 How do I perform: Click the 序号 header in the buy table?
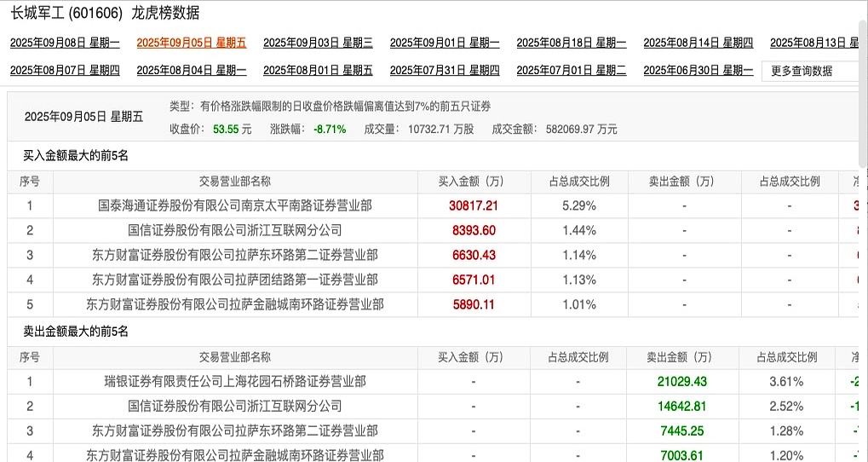tap(29, 182)
